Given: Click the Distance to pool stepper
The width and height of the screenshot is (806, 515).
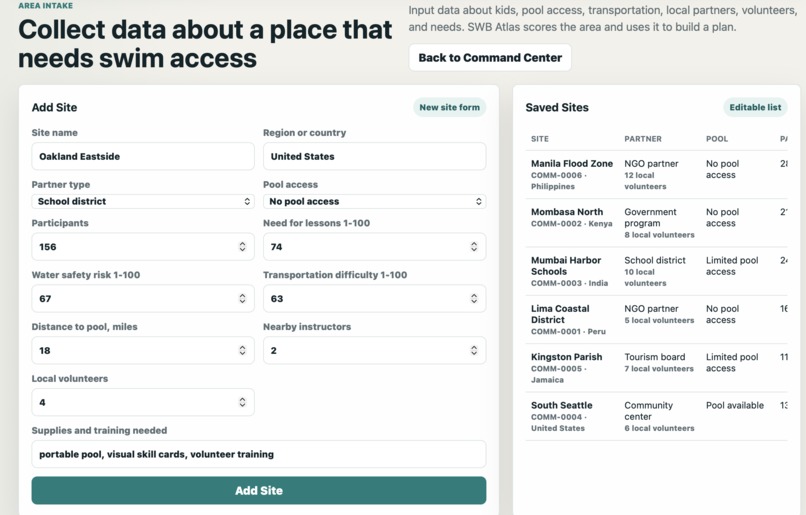Looking at the screenshot, I should pyautogui.click(x=242, y=351).
